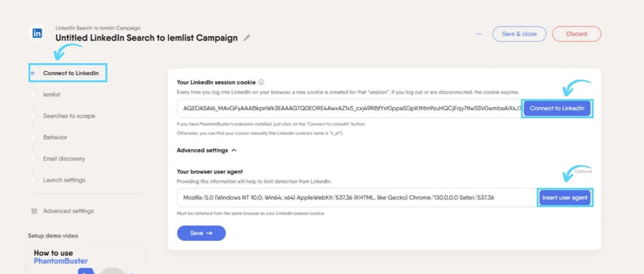The image size is (644, 274).
Task: Play the setup demo video
Action: [x=86, y=271]
